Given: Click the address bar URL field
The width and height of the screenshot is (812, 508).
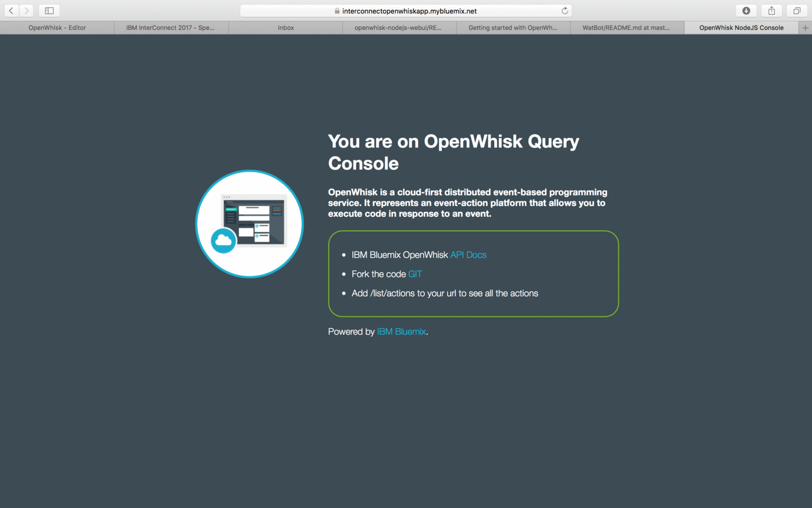Looking at the screenshot, I should 405,11.
